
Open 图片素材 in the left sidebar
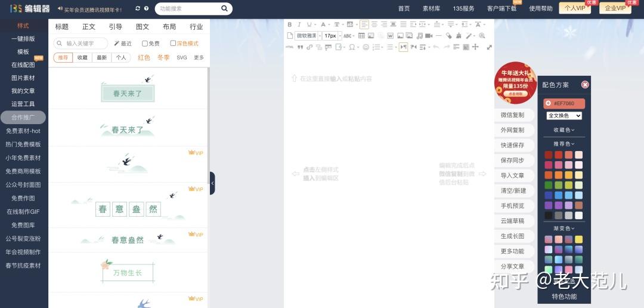point(23,78)
